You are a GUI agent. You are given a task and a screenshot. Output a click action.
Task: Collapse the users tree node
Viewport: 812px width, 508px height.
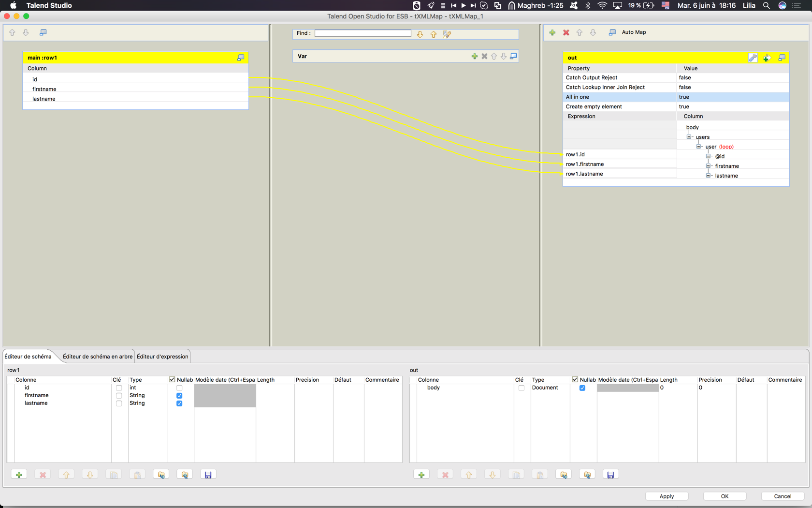click(x=689, y=137)
